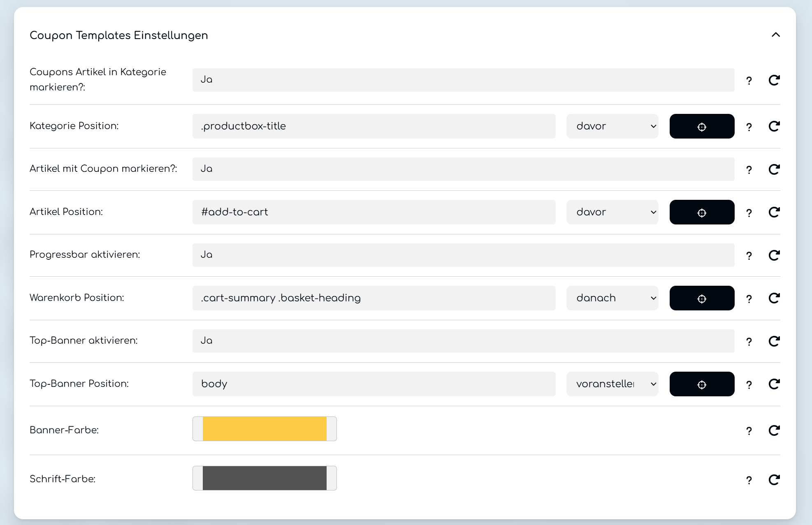Image resolution: width=812 pixels, height=525 pixels.
Task: Open the Warenkorb Position 'danach' dropdown
Action: pyautogui.click(x=612, y=298)
